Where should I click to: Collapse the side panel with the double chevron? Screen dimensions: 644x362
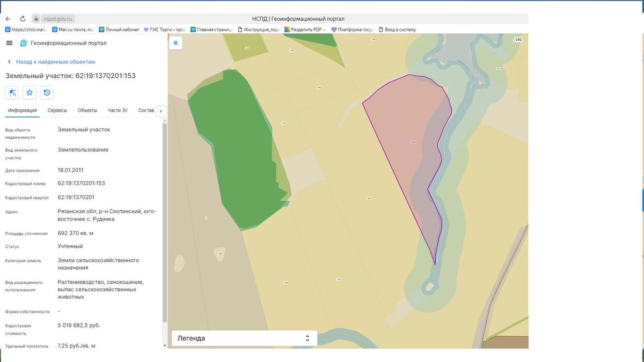click(x=175, y=42)
